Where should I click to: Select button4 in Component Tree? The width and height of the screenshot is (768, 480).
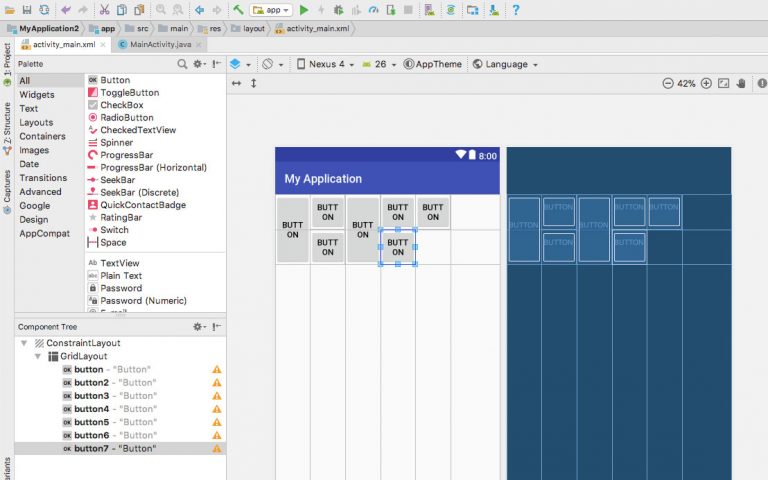click(x=120, y=409)
